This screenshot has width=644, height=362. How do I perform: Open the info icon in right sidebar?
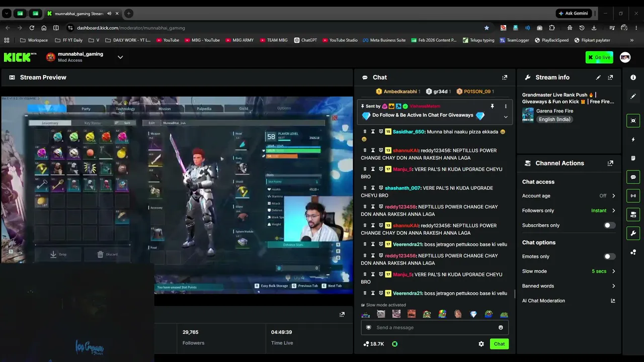coord(633,77)
